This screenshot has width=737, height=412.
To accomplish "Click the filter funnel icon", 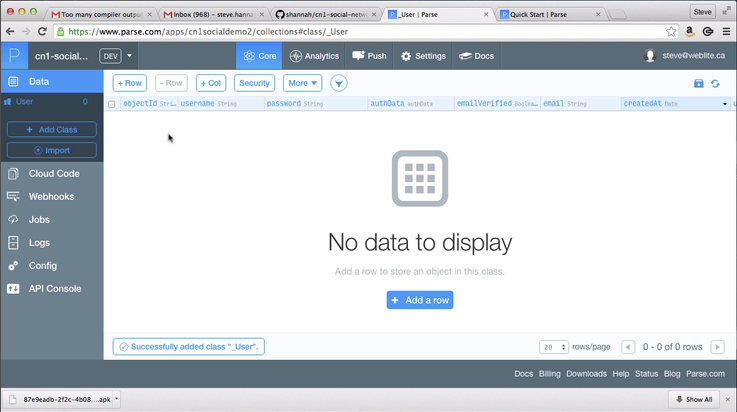I will point(339,83).
